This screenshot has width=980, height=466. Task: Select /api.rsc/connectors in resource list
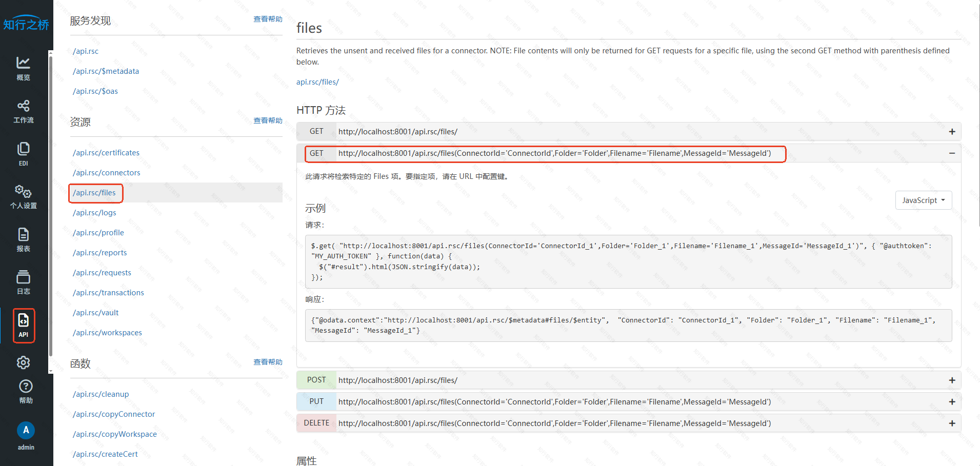[x=107, y=173]
